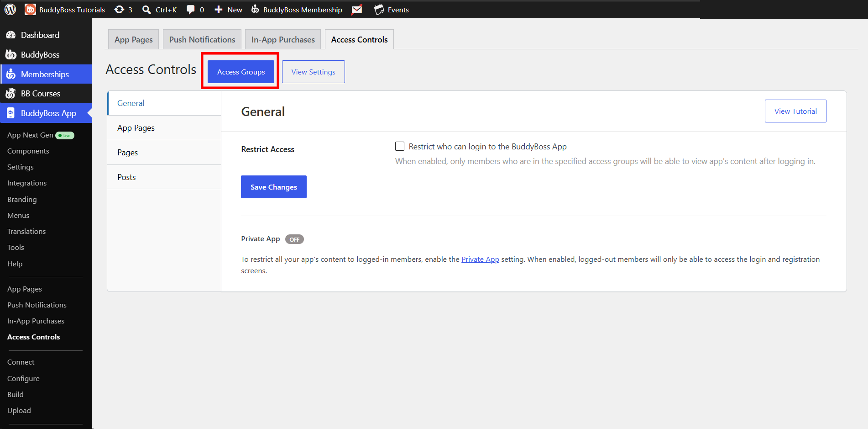Open Settings submenu item
The image size is (868, 429).
(x=21, y=167)
